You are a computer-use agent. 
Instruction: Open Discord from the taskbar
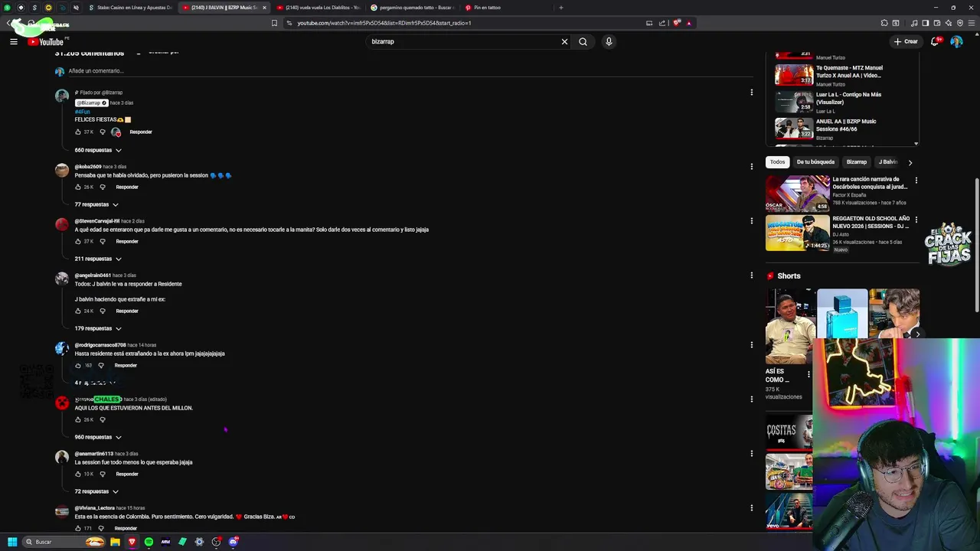pyautogui.click(x=234, y=542)
